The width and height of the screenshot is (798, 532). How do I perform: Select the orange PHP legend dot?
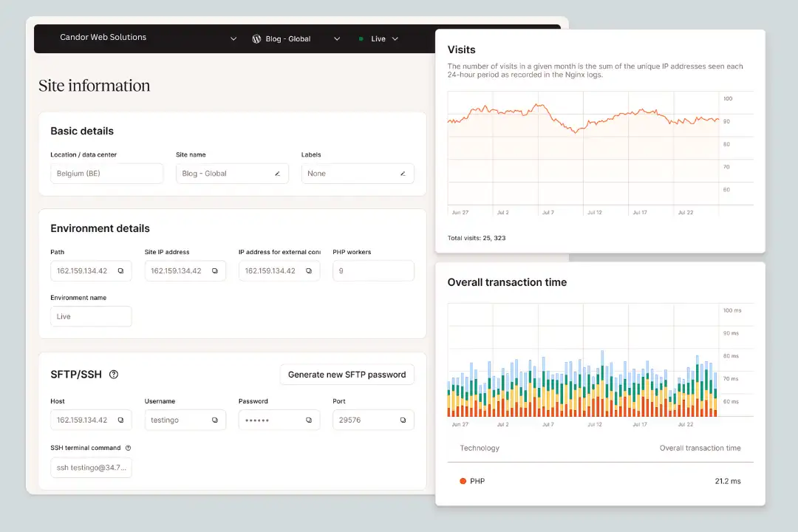coord(463,481)
